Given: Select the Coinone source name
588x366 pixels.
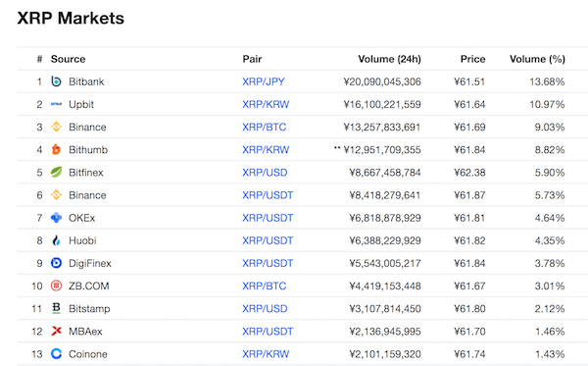Looking at the screenshot, I should click(88, 354).
